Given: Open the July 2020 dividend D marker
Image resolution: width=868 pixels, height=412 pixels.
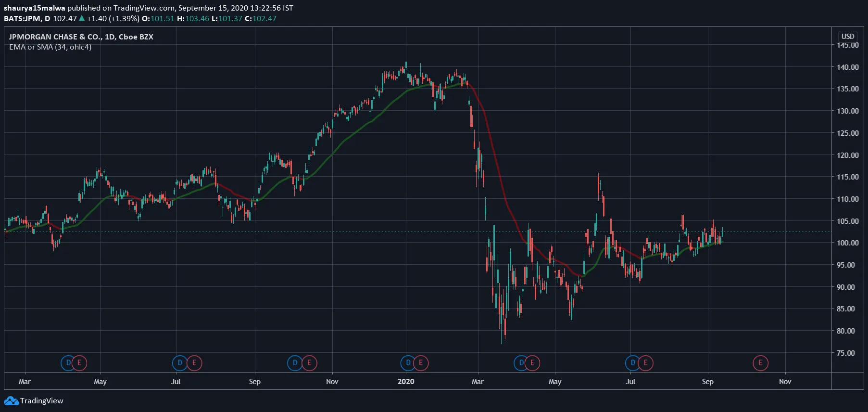Looking at the screenshot, I should click(x=633, y=363).
